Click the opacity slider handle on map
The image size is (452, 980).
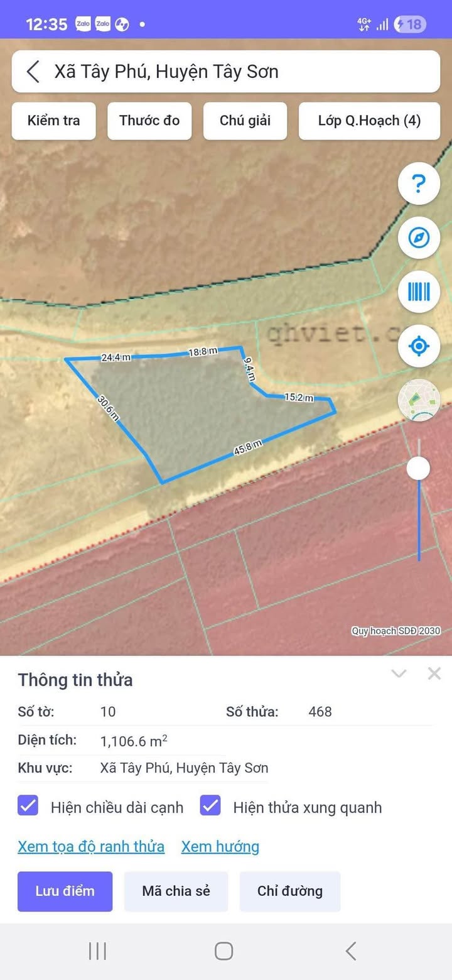(x=418, y=468)
